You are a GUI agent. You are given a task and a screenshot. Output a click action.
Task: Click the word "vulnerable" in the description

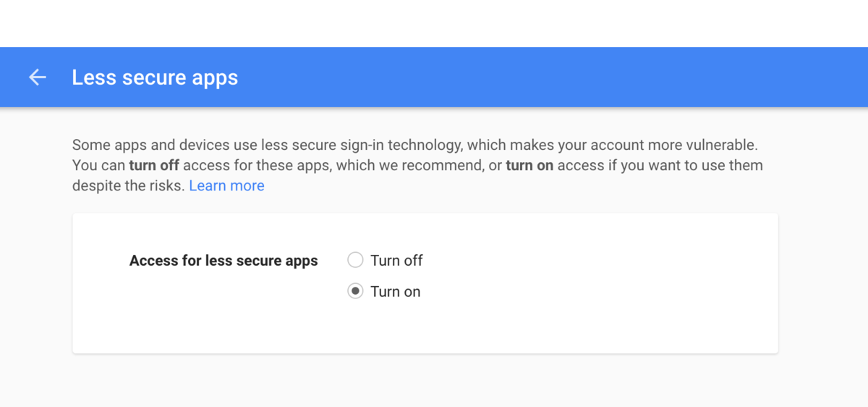(724, 145)
